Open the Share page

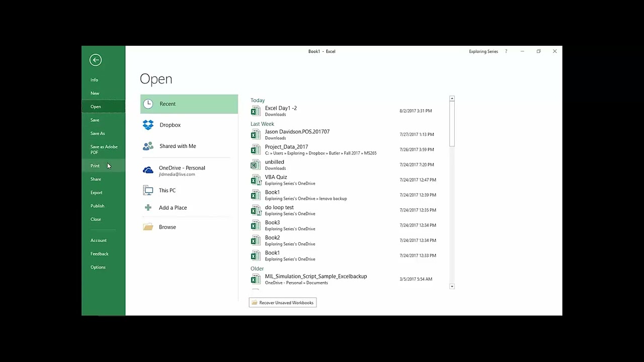click(x=103, y=179)
